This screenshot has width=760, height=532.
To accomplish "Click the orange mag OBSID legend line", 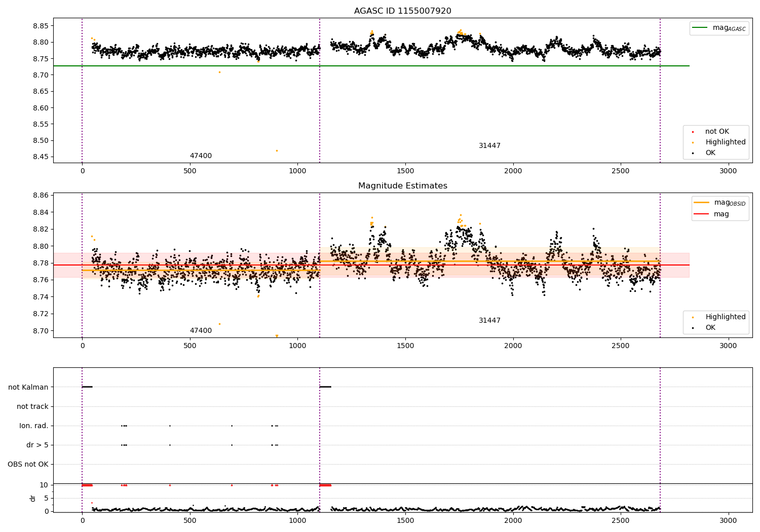I will pos(702,203).
